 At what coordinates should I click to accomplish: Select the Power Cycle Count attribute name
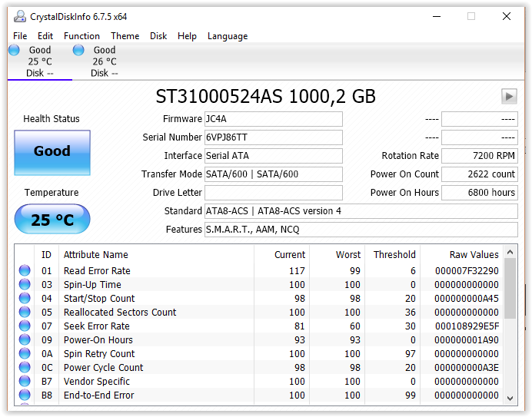[x=104, y=368]
